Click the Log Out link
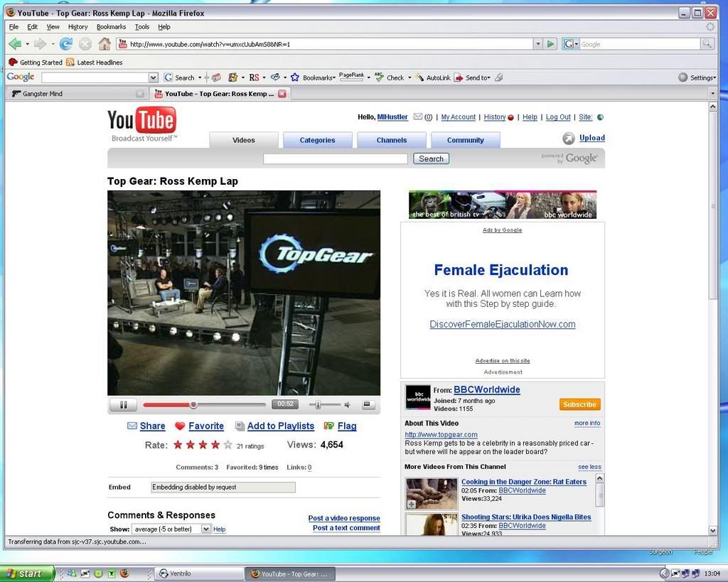728x582 pixels. 558,117
